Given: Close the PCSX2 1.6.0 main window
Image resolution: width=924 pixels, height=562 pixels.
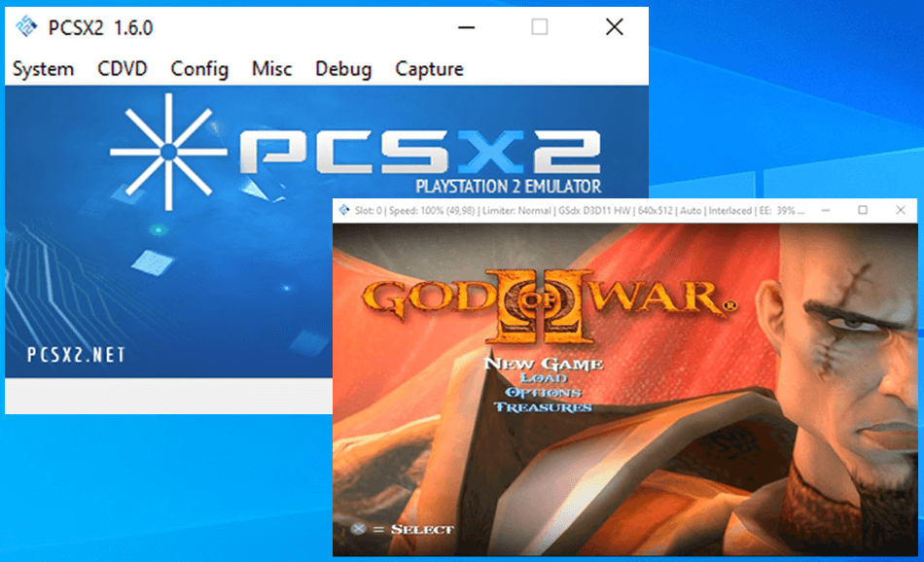Looking at the screenshot, I should pos(615,27).
